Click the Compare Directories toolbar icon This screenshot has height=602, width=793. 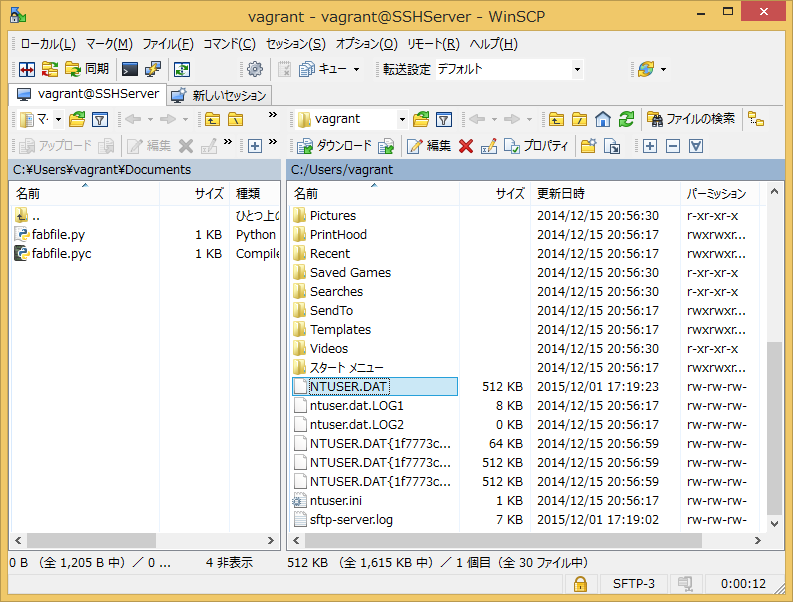[x=27, y=69]
